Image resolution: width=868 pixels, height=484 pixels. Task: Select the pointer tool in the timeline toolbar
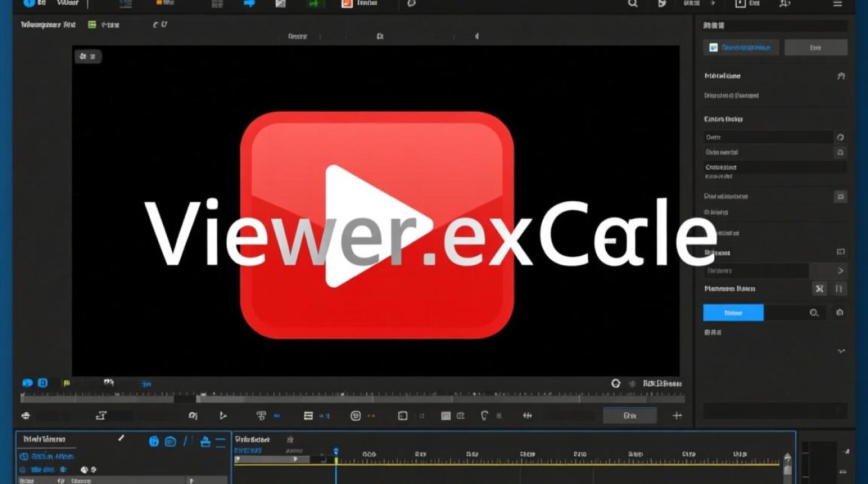click(x=222, y=415)
